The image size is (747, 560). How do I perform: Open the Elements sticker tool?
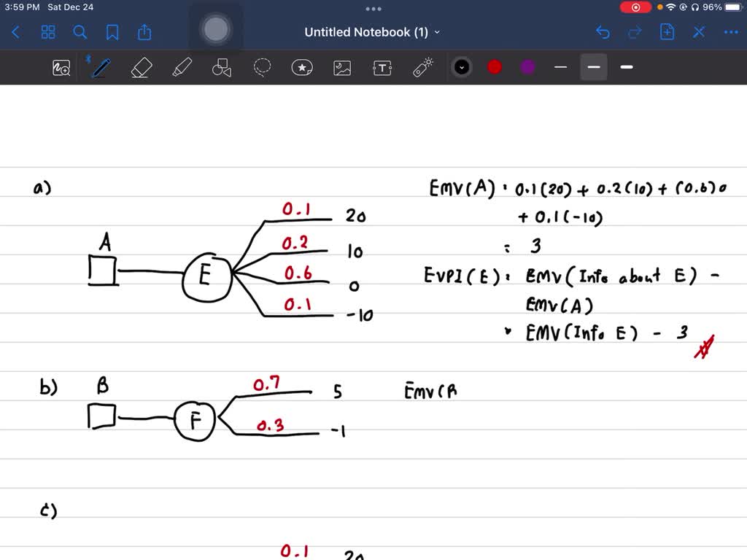pos(302,68)
